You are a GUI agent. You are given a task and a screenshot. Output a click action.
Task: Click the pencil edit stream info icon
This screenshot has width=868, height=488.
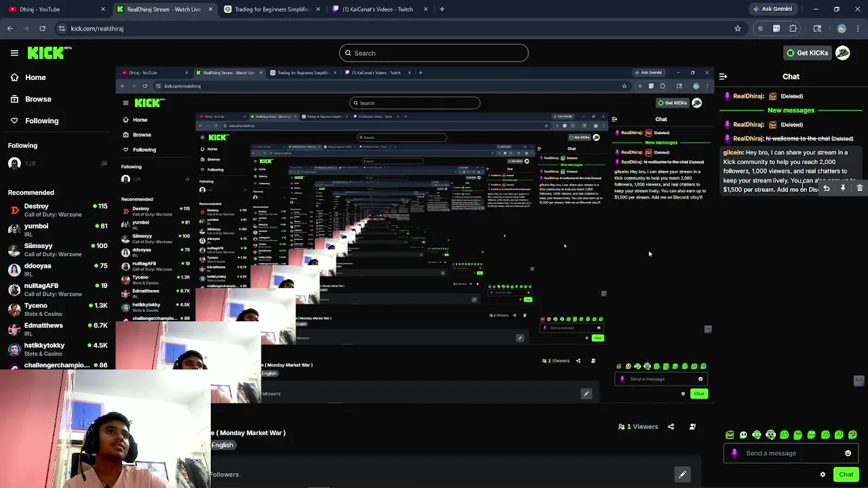(x=682, y=474)
